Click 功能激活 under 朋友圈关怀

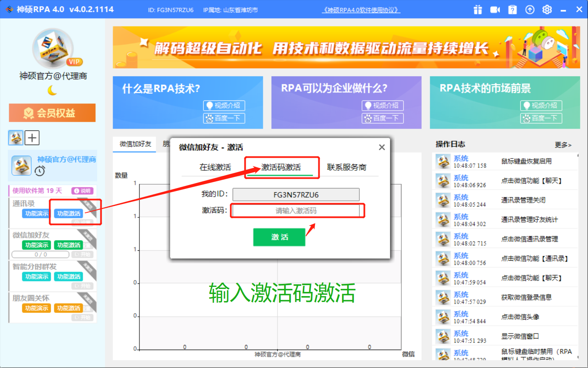[x=69, y=308]
